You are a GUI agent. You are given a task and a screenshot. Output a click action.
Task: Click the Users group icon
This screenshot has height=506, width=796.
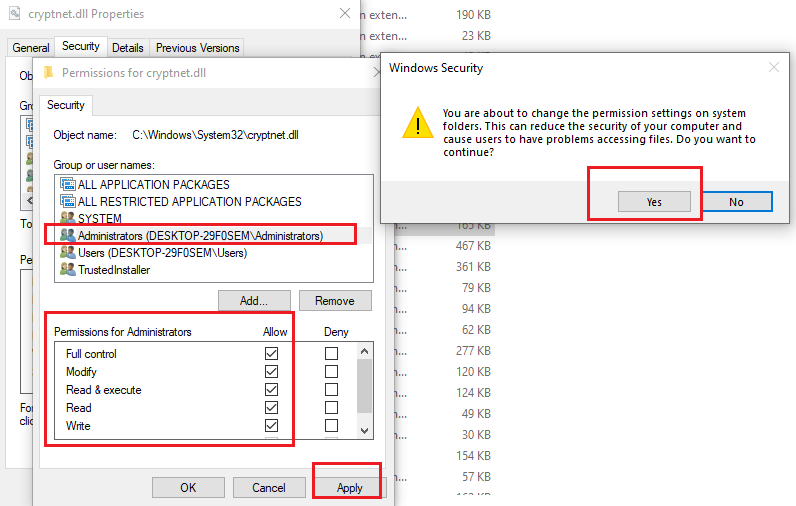68,252
